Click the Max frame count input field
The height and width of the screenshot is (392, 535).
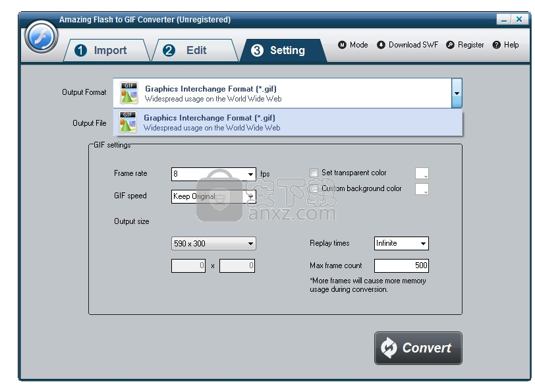(x=401, y=266)
